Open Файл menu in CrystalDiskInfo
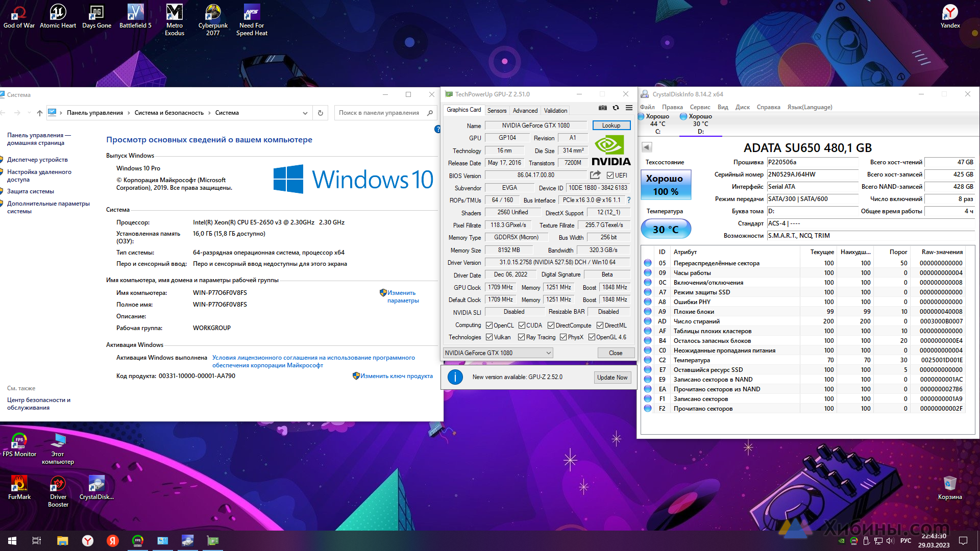Viewport: 980px width, 551px height. click(x=647, y=107)
